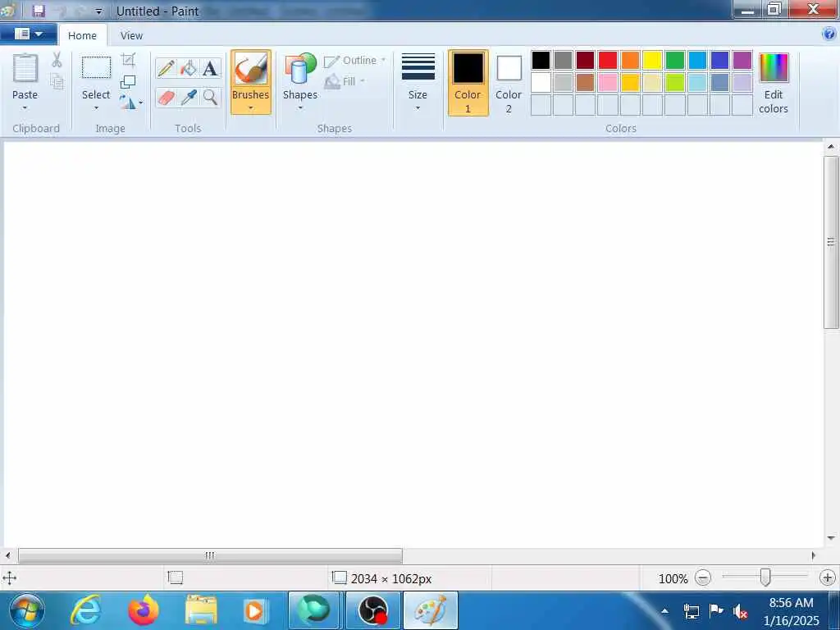Choose the purple color swatch
This screenshot has width=840, height=630.
[742, 61]
